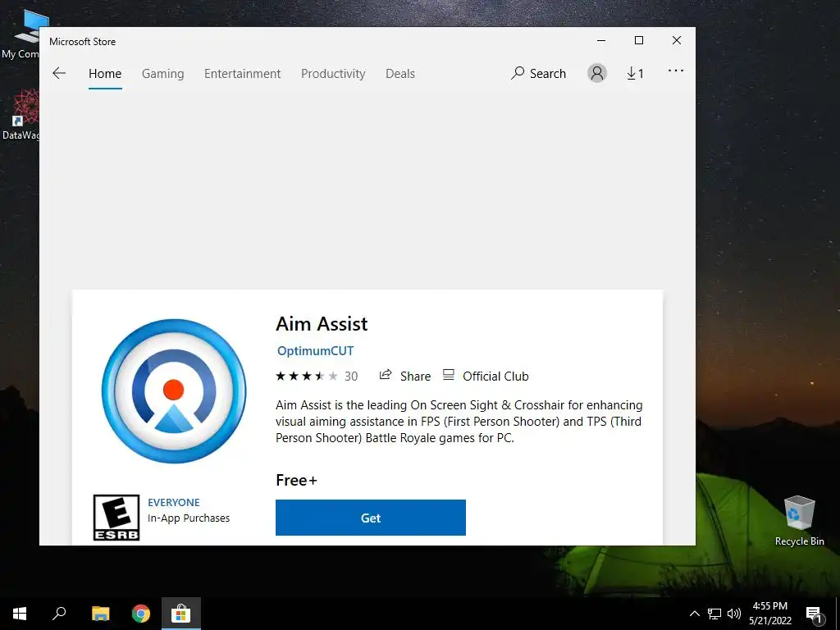Click the ESRB Everyone rating badge

tap(116, 518)
